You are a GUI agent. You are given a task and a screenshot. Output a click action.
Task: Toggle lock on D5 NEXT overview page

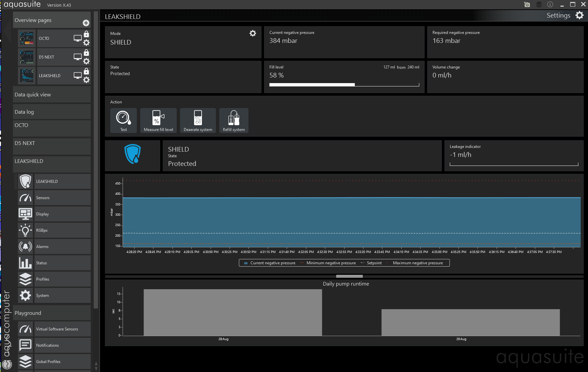[x=86, y=53]
